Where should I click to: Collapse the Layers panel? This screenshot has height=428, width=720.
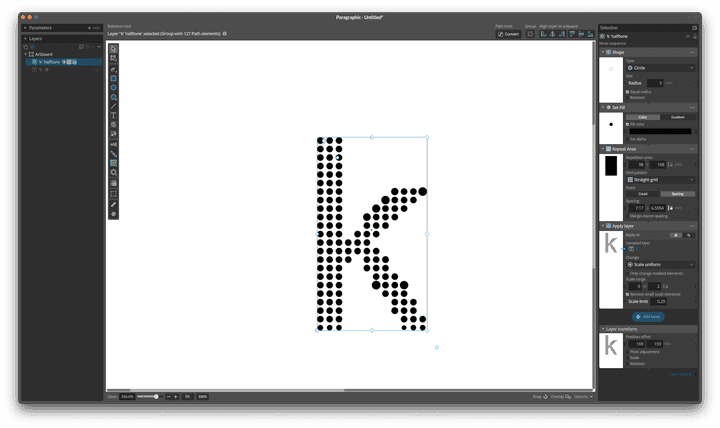(x=25, y=39)
